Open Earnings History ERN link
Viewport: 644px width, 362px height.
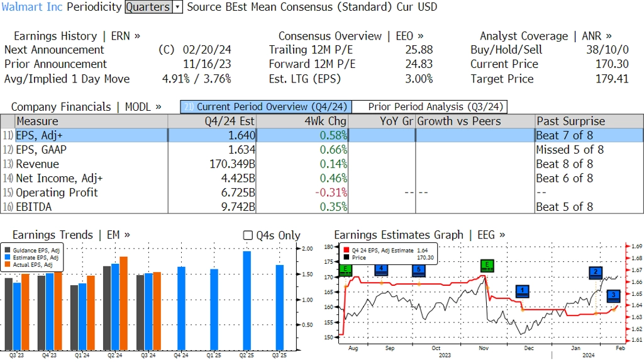tap(77, 37)
